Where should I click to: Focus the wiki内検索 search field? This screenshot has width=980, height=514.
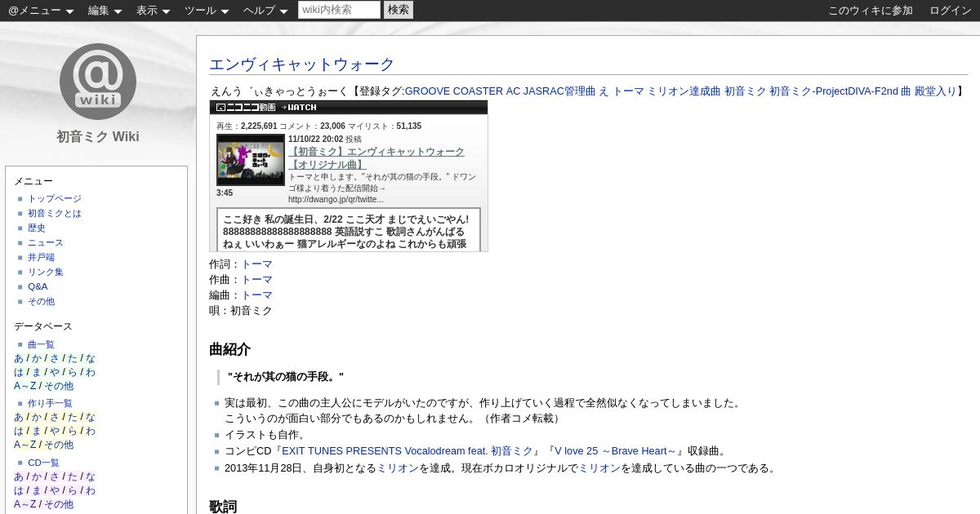(339, 10)
